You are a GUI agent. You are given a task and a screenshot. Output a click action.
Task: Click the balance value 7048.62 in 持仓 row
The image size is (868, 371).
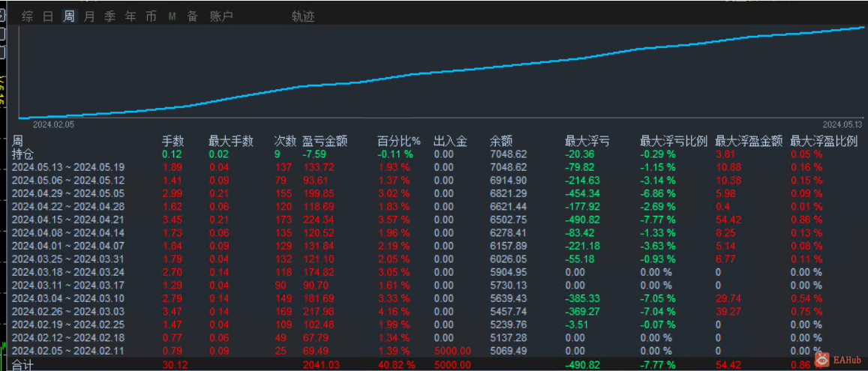pyautogui.click(x=508, y=154)
